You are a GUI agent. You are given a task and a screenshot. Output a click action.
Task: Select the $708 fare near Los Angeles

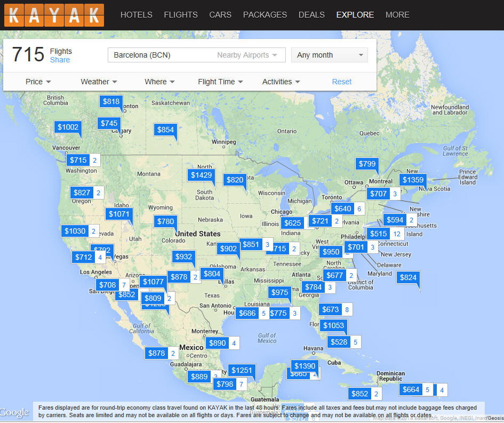point(113,285)
